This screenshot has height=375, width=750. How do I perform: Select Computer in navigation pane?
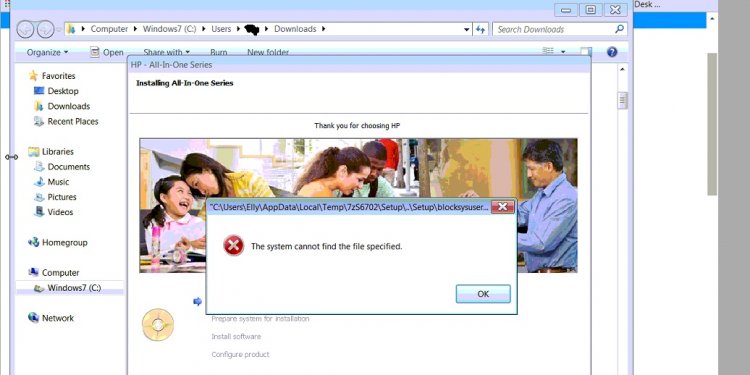pyautogui.click(x=60, y=273)
